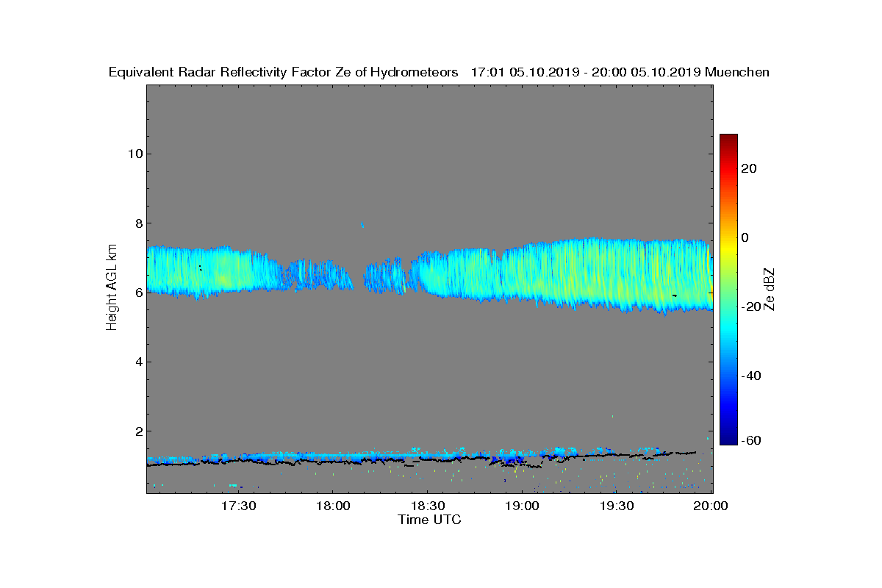This screenshot has height=588, width=882.
Task: Click the height axis value 6
Action: (137, 293)
